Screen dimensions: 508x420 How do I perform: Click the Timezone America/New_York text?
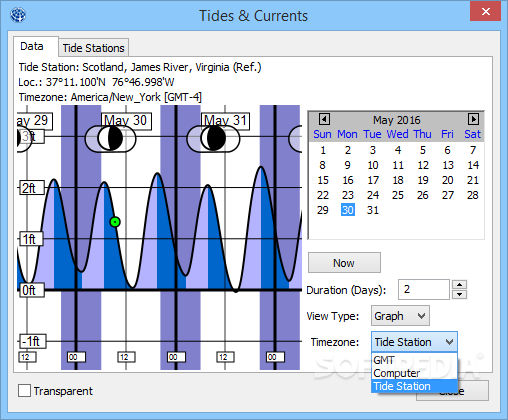click(x=110, y=97)
